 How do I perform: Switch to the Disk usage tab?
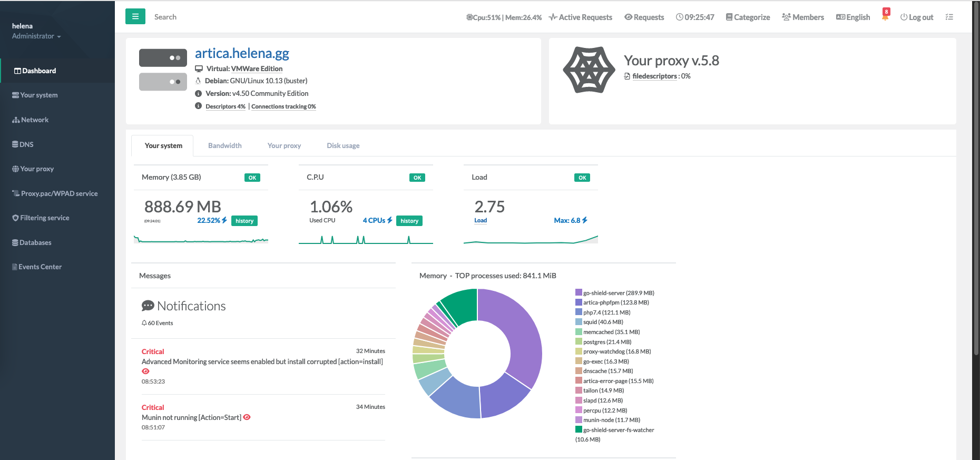[x=343, y=146]
